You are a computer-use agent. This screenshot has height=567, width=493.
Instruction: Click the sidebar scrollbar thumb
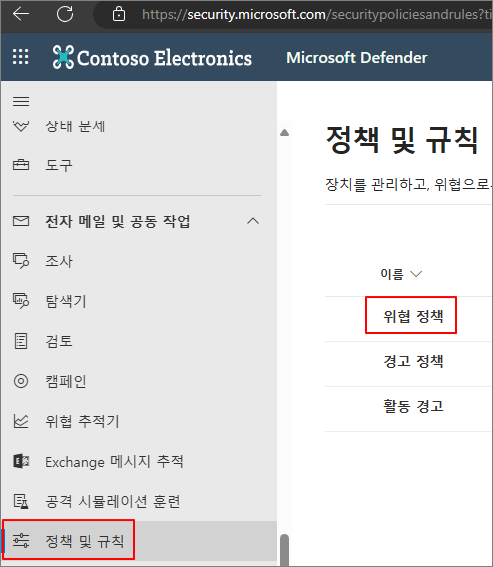tap(285, 550)
